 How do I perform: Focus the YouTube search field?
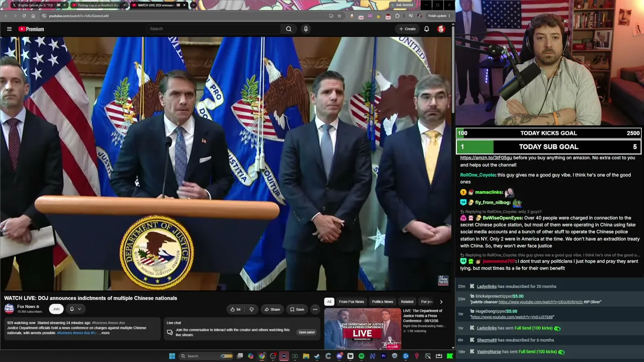(x=214, y=29)
